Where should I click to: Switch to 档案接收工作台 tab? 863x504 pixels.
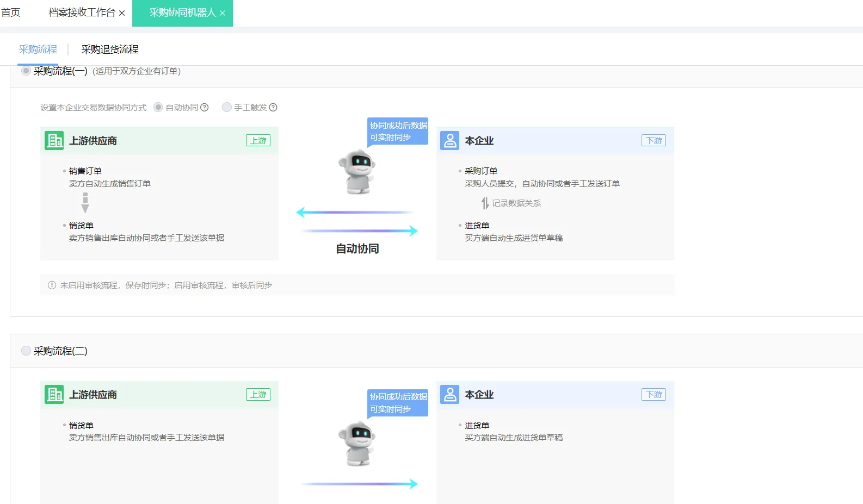click(82, 13)
